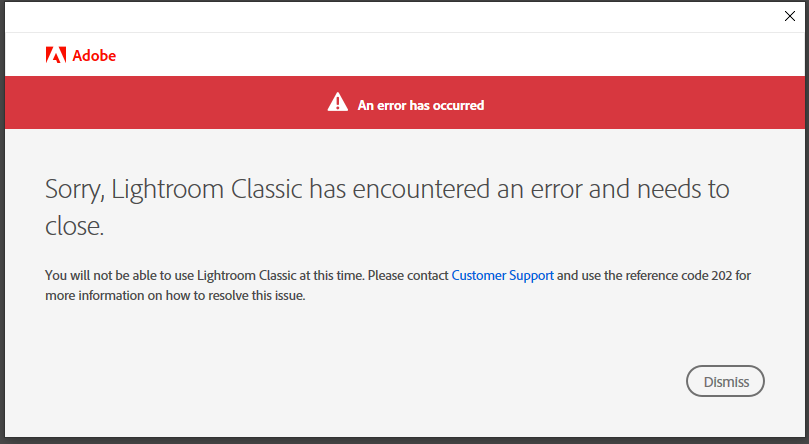Click the 'more information on how to resolve' line
The height and width of the screenshot is (444, 809).
tap(175, 295)
